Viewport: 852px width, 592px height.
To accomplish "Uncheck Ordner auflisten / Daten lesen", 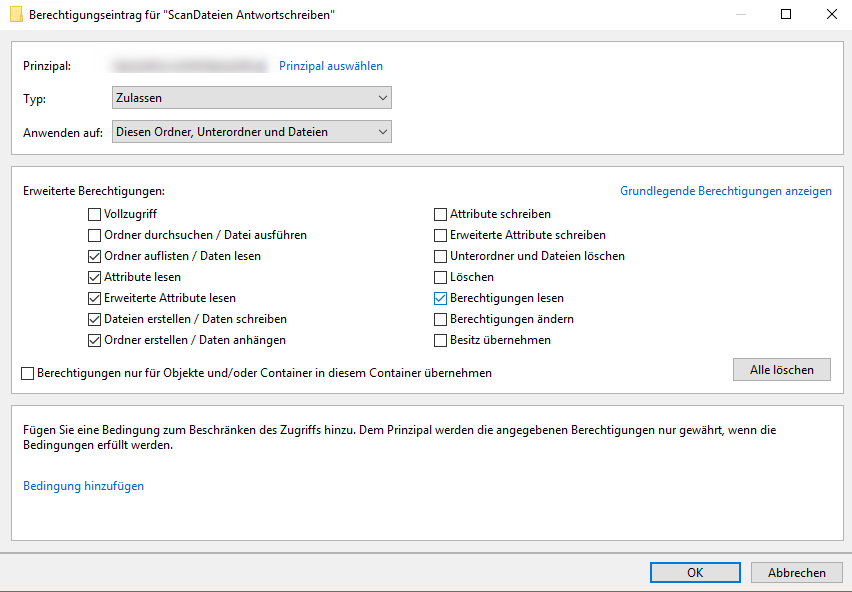I will point(95,256).
